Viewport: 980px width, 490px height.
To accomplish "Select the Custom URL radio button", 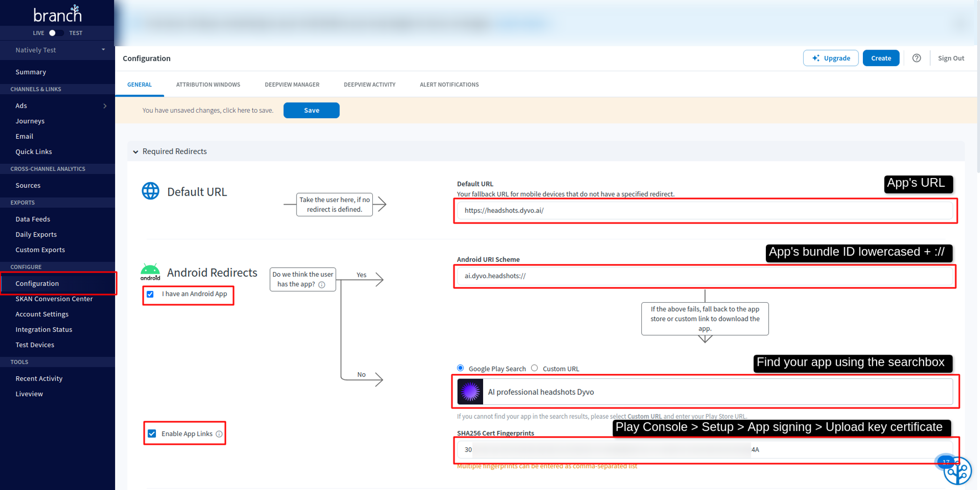I will [x=535, y=368].
